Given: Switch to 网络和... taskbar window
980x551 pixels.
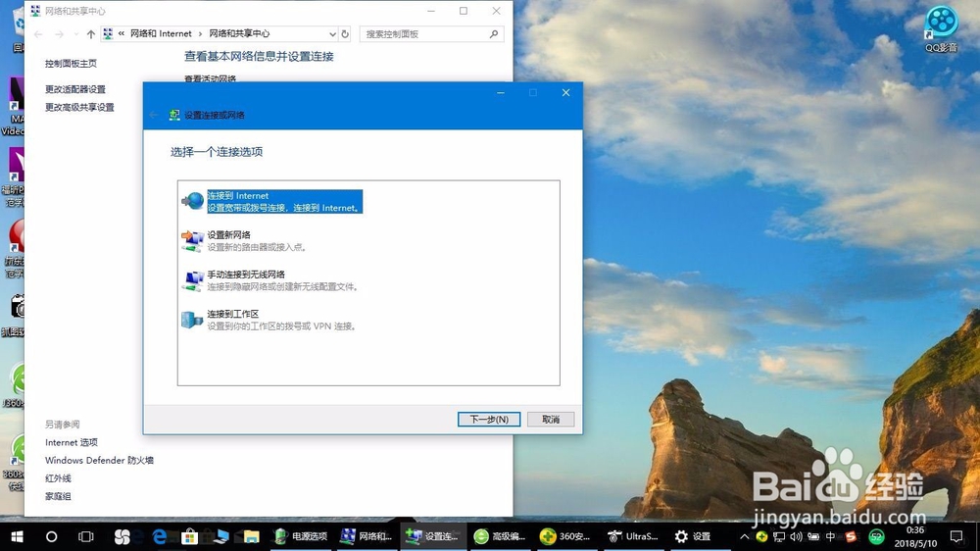Looking at the screenshot, I should [367, 536].
